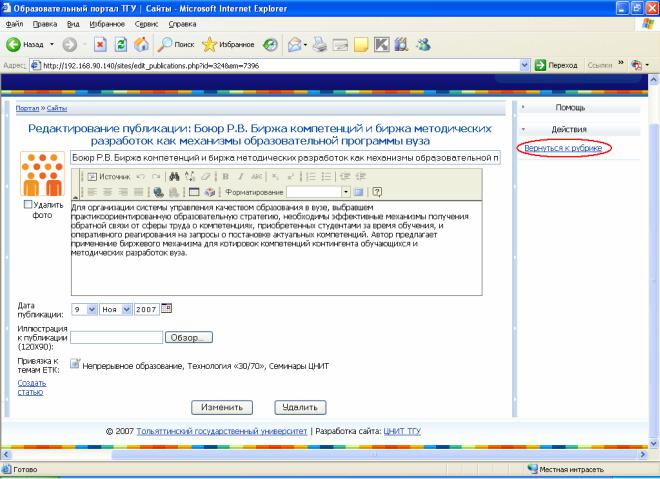660x479 pixels.
Task: Open Find binoculars in editor toolbar
Action: [174, 177]
